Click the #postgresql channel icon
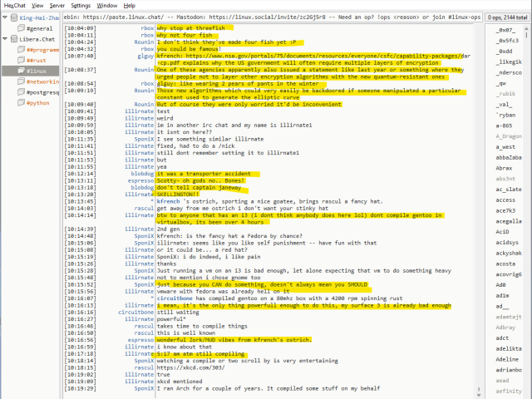532x399 pixels. (19, 93)
